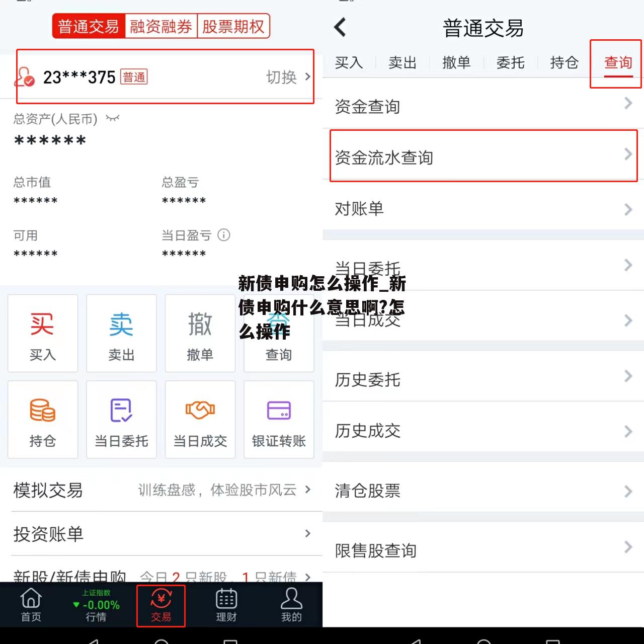Tap 总资产(人民币) label
Viewport: 644px width, 644px height.
55,119
